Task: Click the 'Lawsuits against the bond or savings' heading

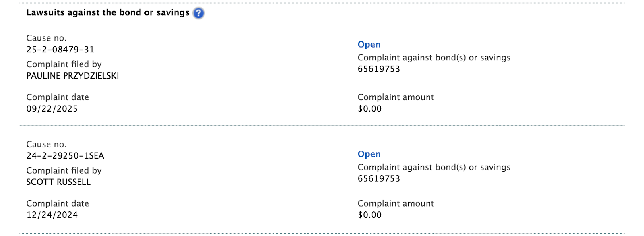Action: (x=107, y=13)
